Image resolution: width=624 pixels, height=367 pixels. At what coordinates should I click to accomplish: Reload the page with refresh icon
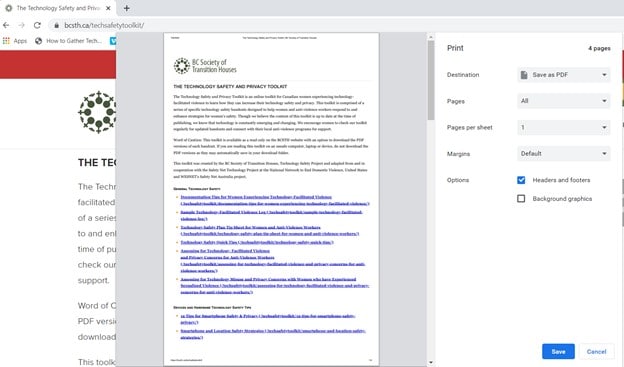[37, 25]
